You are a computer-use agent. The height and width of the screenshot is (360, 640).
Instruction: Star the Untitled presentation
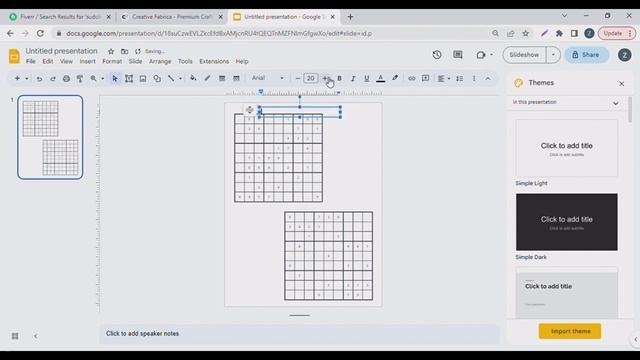(111, 51)
